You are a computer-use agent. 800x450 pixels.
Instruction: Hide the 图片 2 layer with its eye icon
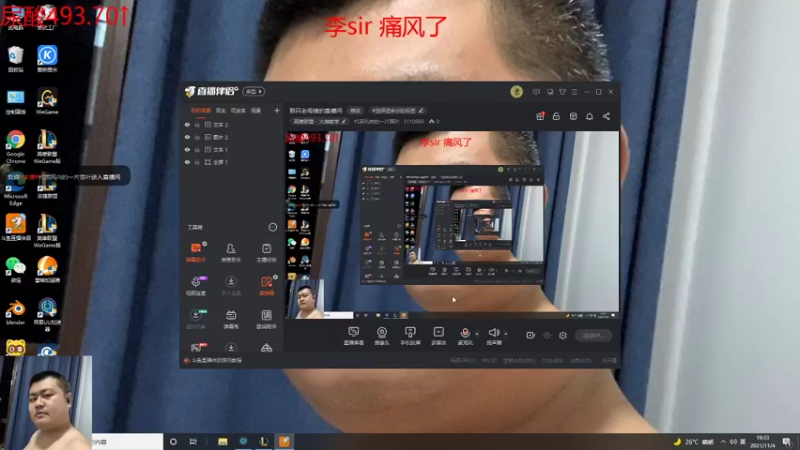(x=187, y=137)
